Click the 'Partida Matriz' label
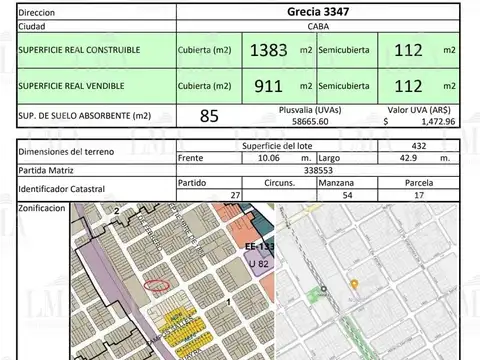This screenshot has height=360, width=480. [46, 170]
